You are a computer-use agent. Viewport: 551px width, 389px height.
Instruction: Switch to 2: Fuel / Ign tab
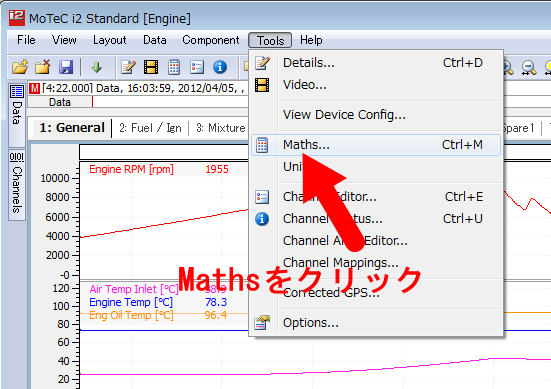(150, 128)
